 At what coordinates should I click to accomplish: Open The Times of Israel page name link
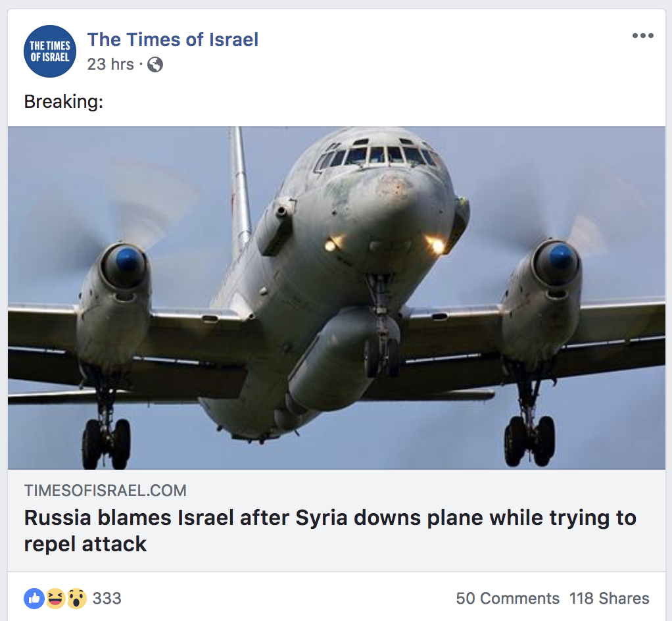pyautogui.click(x=173, y=39)
